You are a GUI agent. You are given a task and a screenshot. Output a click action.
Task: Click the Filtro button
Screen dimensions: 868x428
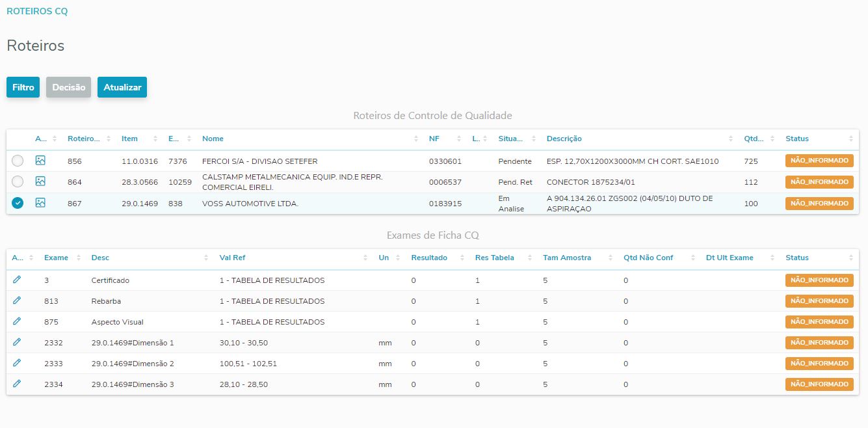tap(23, 87)
